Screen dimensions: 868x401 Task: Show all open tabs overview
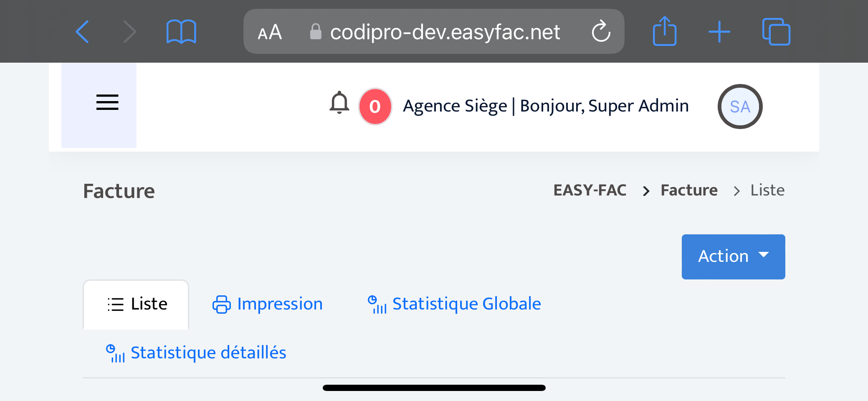click(776, 32)
